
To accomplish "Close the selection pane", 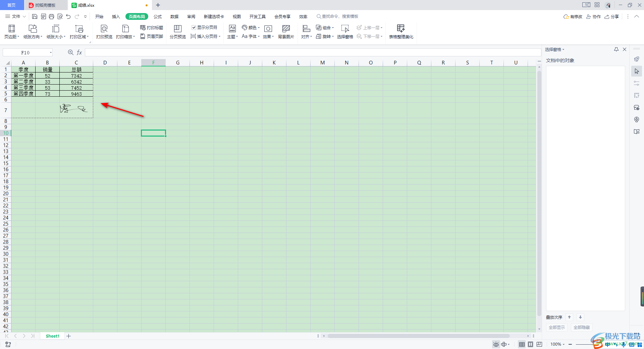I will (x=625, y=49).
